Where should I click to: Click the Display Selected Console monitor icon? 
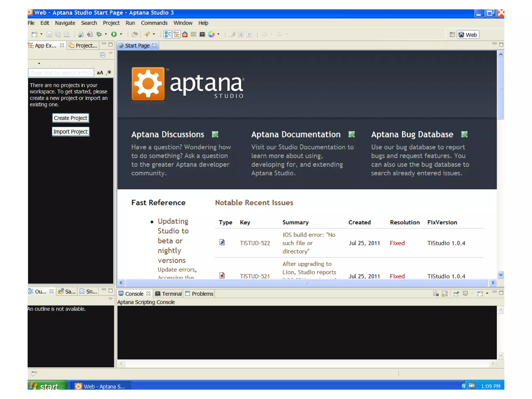point(465,294)
